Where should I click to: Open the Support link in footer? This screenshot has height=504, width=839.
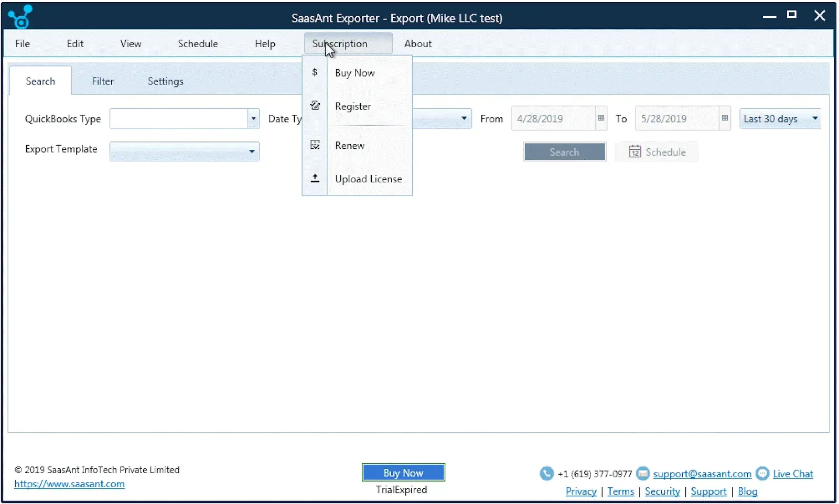[x=708, y=491]
